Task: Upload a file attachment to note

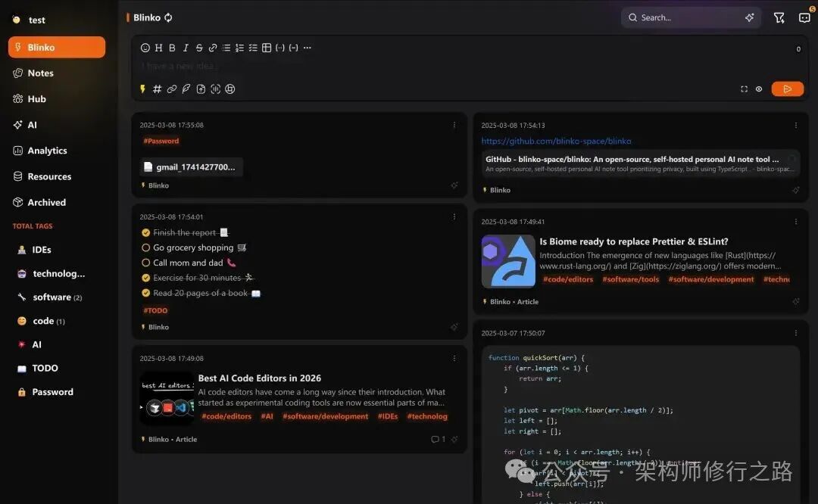Action: (x=201, y=89)
